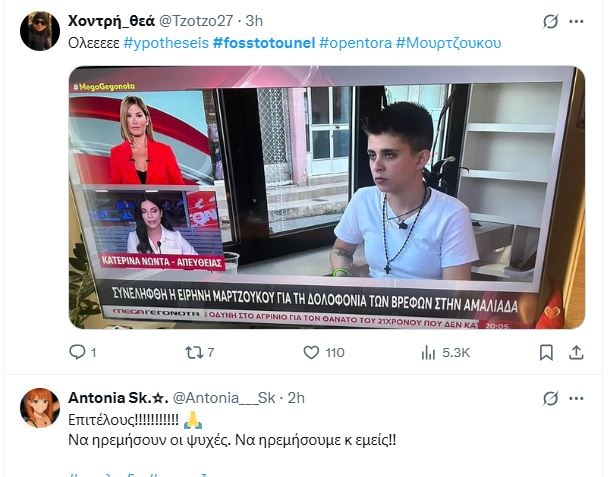
Task: Enlarge the TV news screenshot image
Action: (327, 197)
